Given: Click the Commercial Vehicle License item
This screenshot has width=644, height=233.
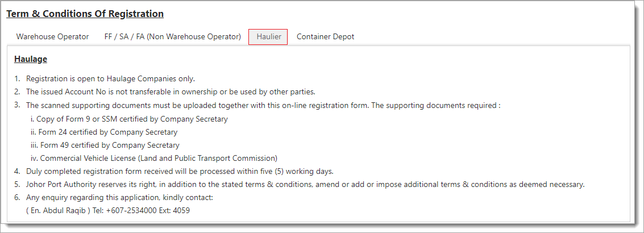Looking at the screenshot, I should coord(154,158).
